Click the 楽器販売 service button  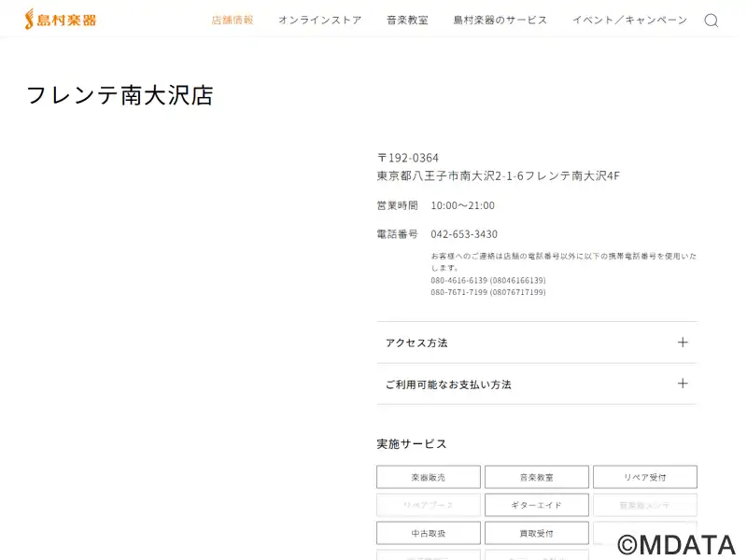pyautogui.click(x=429, y=477)
